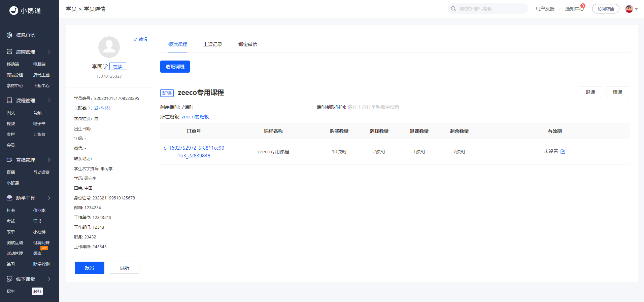
Task: Click the 结课 button
Action: (617, 92)
